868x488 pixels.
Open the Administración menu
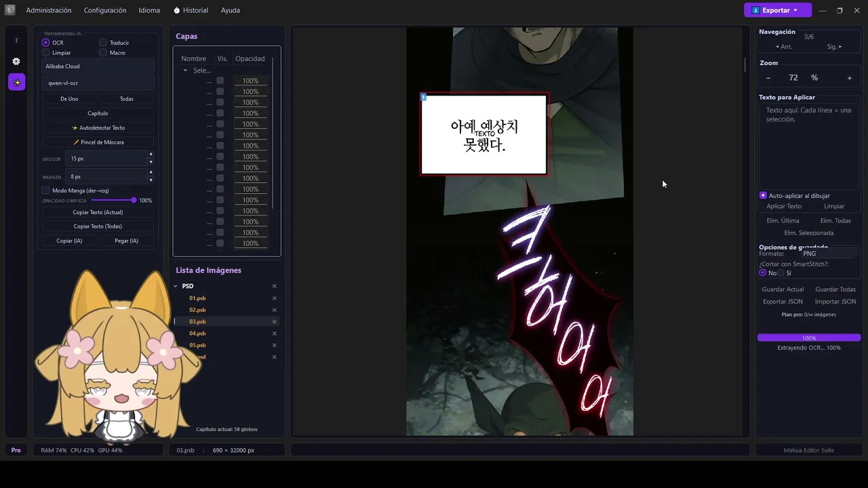click(49, 10)
